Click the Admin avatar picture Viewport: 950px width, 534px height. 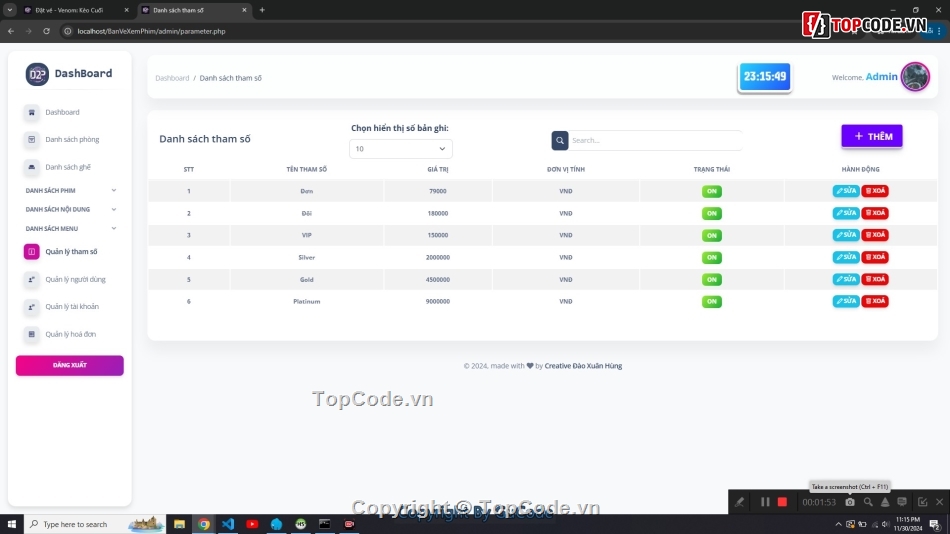coord(915,77)
